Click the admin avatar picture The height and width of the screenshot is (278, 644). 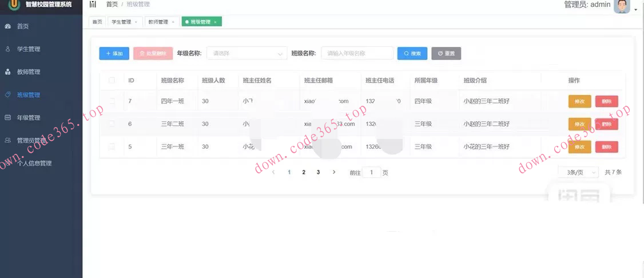(x=622, y=6)
